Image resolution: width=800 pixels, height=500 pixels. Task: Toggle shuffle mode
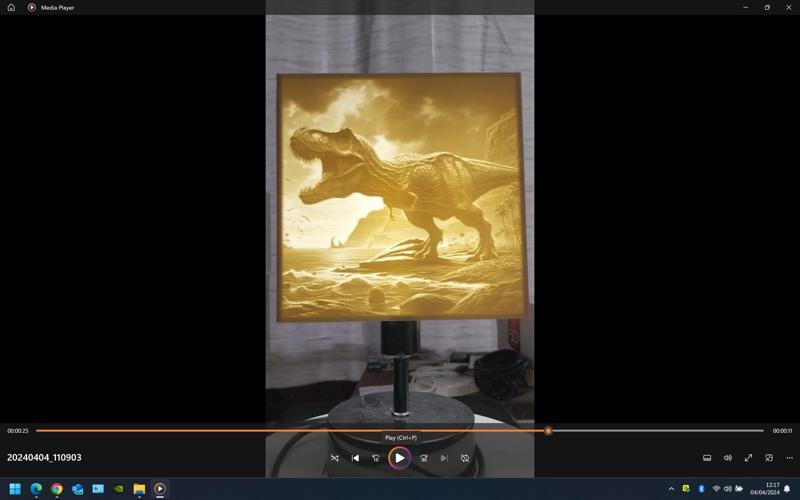tap(335, 458)
